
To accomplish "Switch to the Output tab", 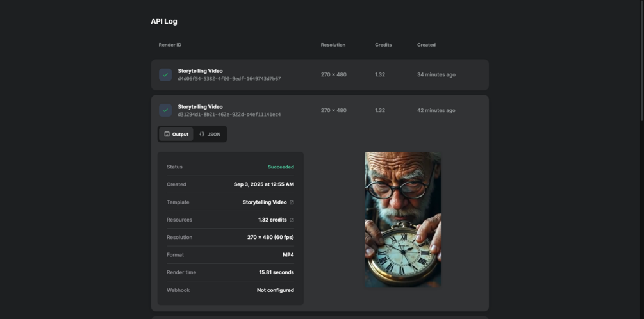I will click(x=176, y=135).
